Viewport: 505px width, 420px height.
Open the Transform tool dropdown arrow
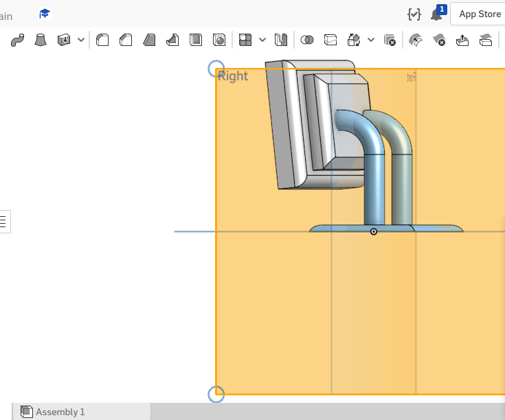click(371, 40)
